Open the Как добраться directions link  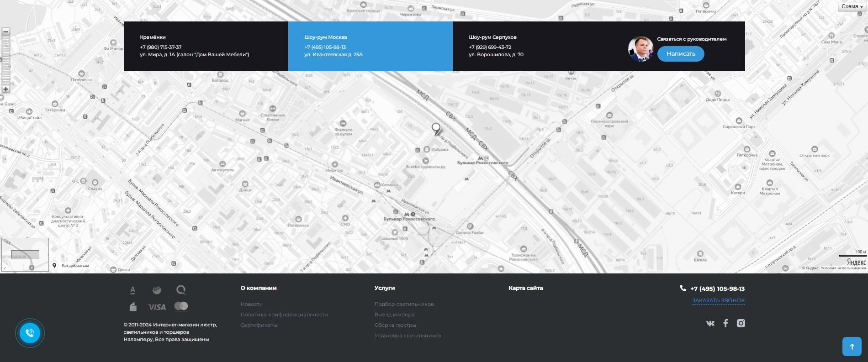(x=75, y=266)
